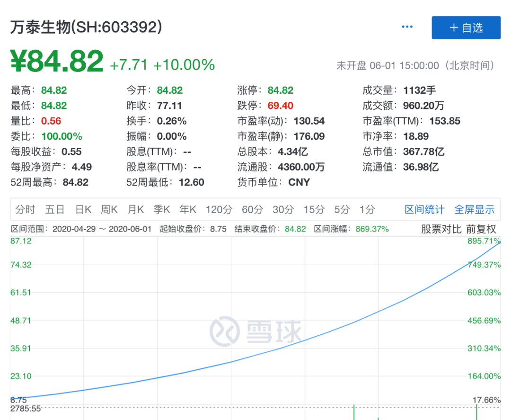Choose the 30分 interval tab

tap(283, 209)
